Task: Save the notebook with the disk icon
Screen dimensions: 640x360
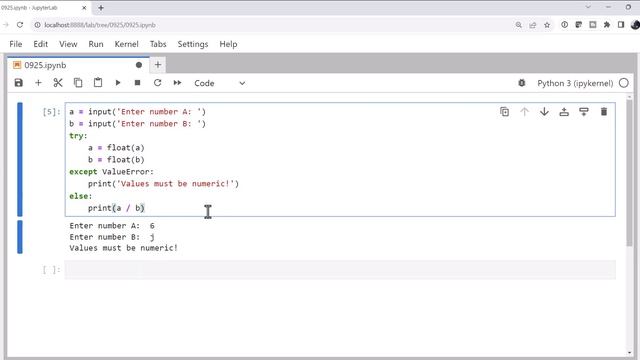Action: [x=18, y=83]
